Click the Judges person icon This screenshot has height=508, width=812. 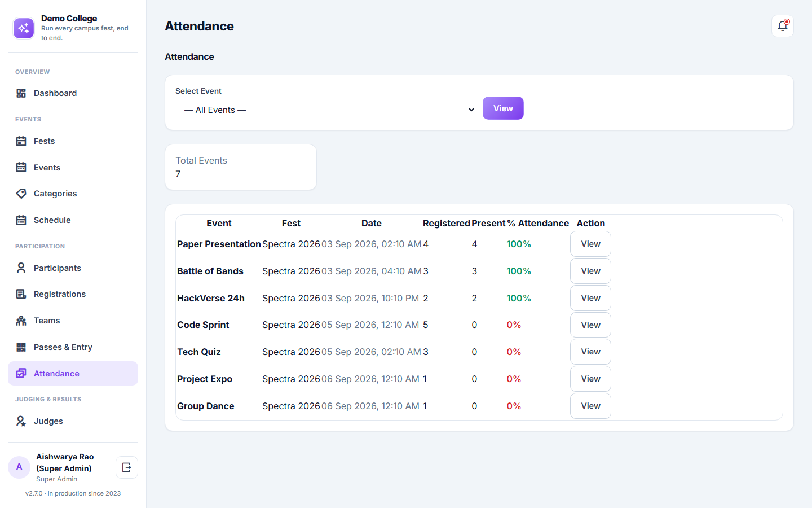pos(21,421)
